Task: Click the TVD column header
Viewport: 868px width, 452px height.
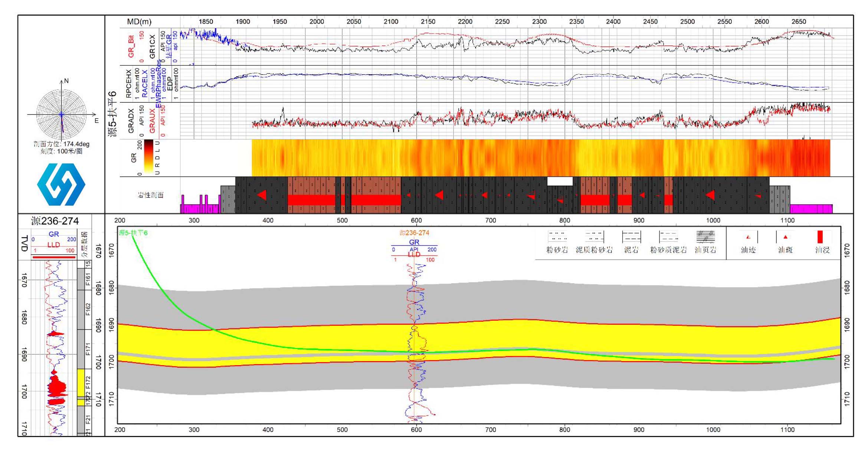Action: [24, 243]
